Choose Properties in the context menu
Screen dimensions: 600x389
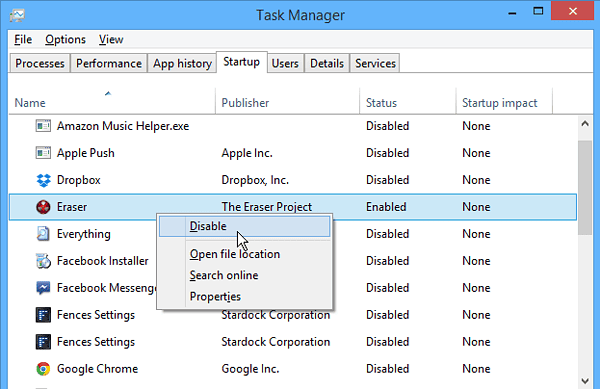(x=245, y=296)
